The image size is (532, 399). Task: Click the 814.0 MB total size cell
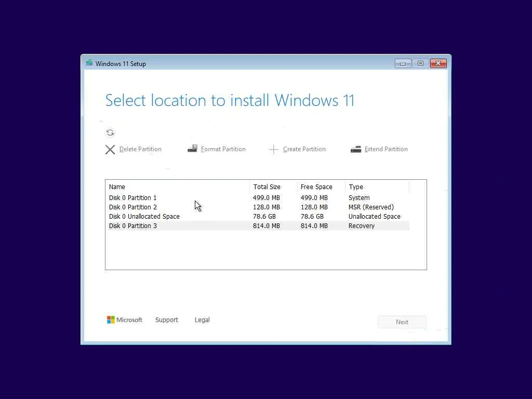267,226
